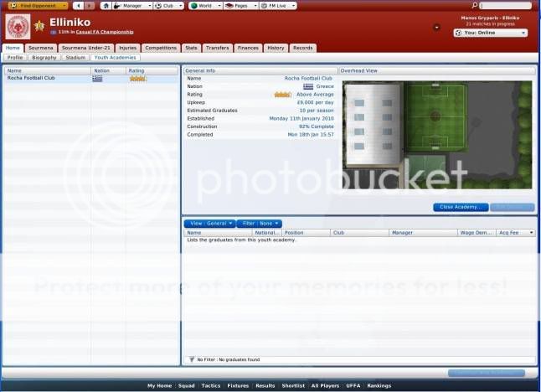Click the academy overhead view image
Screen dimensions: 541x392
tap(436, 134)
